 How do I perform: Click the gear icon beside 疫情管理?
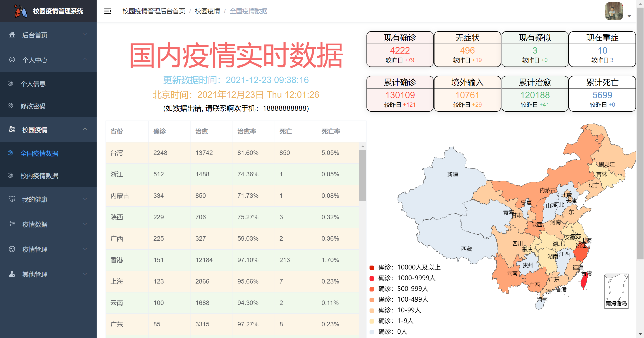pos(12,249)
